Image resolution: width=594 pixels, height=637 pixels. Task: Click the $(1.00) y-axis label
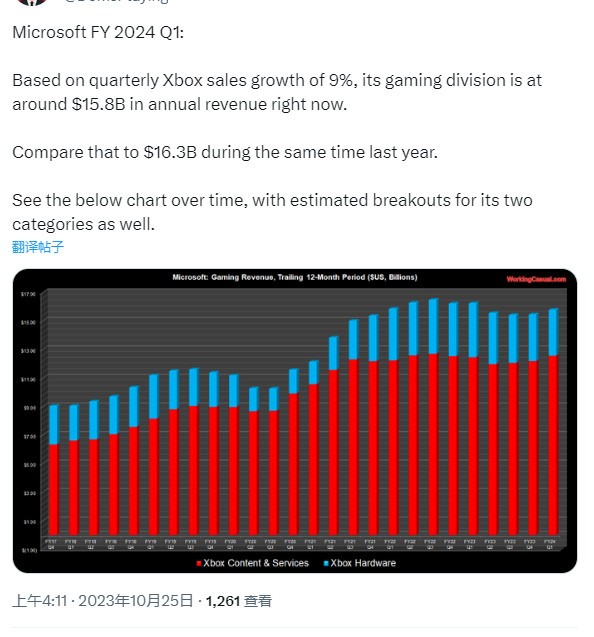29,550
